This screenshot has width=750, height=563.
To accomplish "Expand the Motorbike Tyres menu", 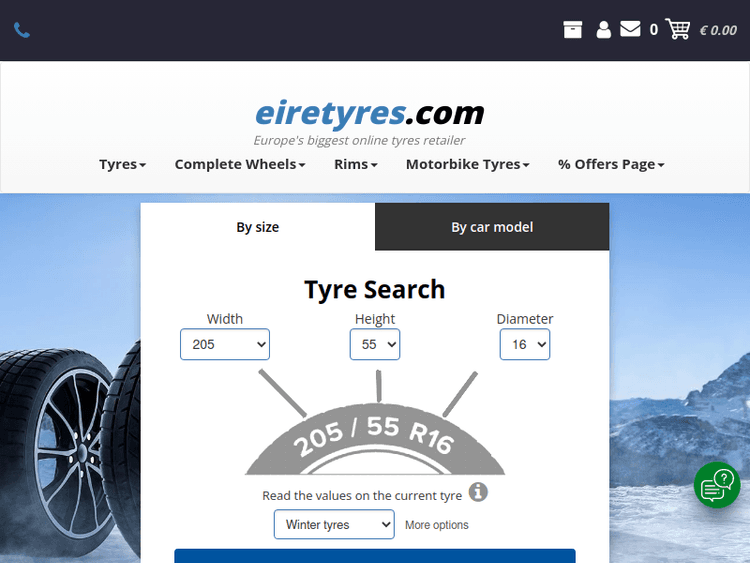I will click(468, 165).
